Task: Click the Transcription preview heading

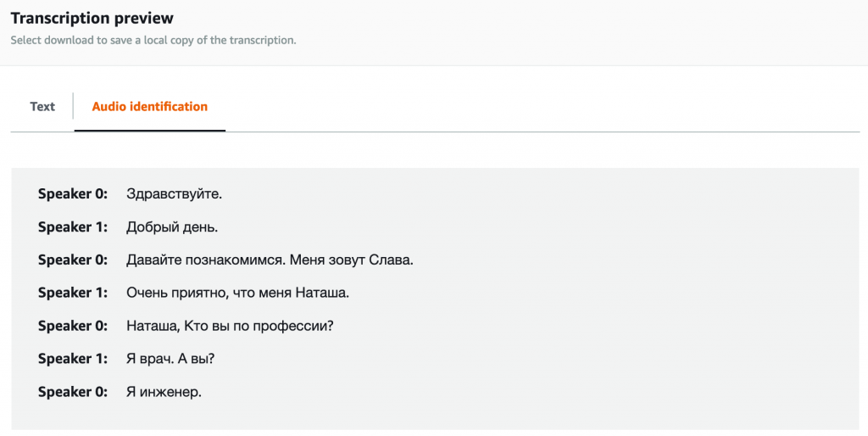Action: [92, 18]
